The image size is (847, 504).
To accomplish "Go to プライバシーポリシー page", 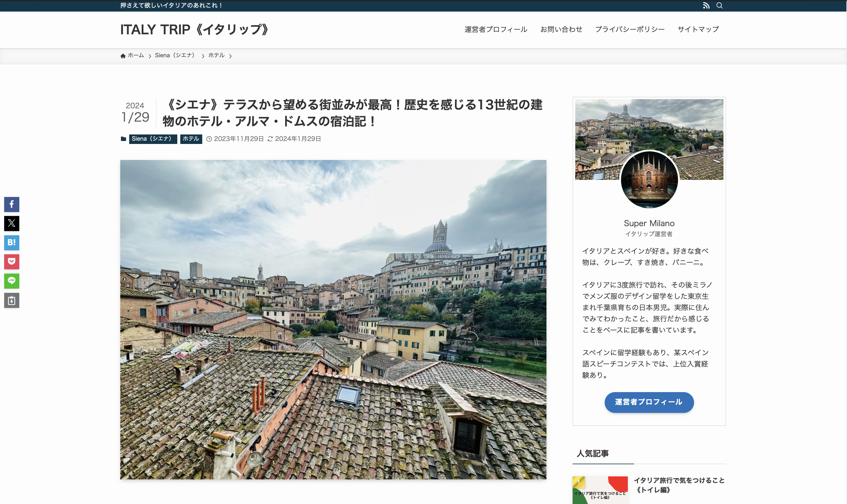I will coord(630,30).
